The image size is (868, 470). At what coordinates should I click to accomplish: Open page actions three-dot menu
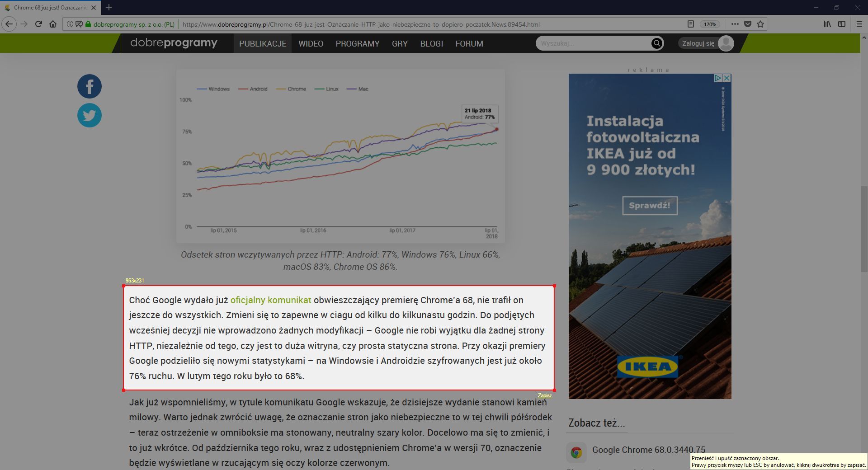pyautogui.click(x=735, y=24)
